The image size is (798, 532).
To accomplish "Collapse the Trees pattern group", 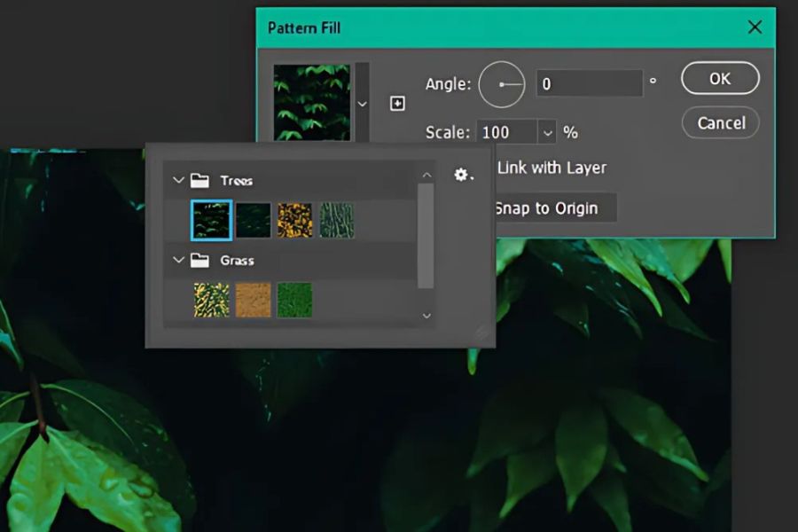I will tap(178, 181).
